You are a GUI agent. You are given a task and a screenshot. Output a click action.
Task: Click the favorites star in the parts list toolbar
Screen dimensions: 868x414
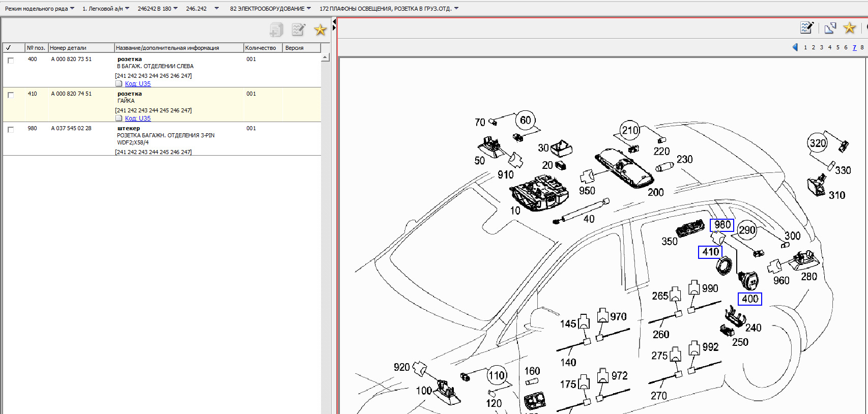(320, 30)
